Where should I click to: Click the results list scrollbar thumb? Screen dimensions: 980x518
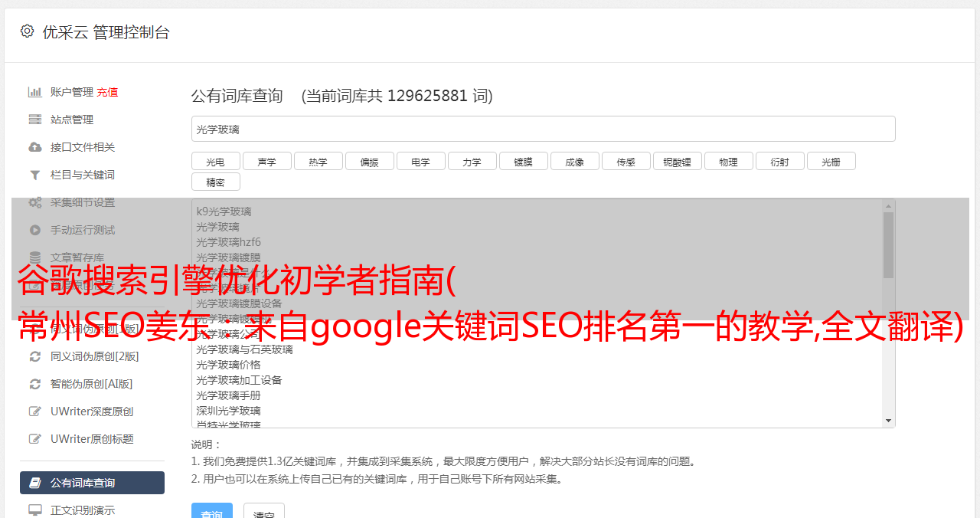888,245
